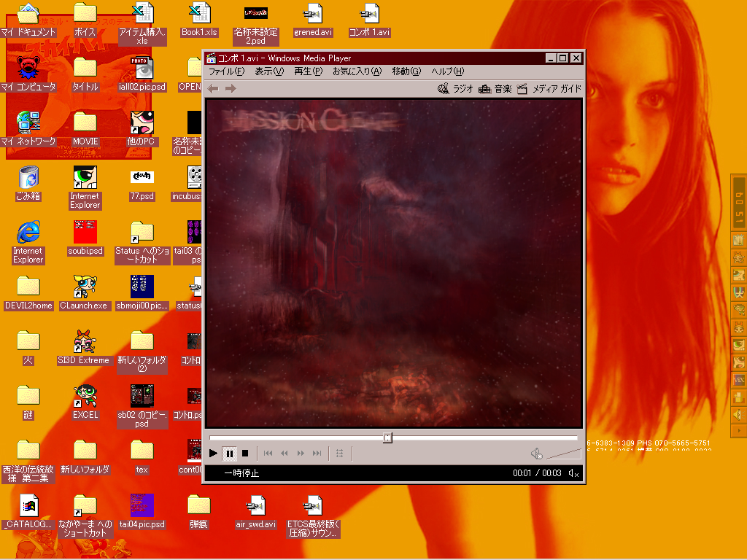Viewport: 747px width, 560px height.
Task: Click the volume level slider
Action: (x=564, y=454)
